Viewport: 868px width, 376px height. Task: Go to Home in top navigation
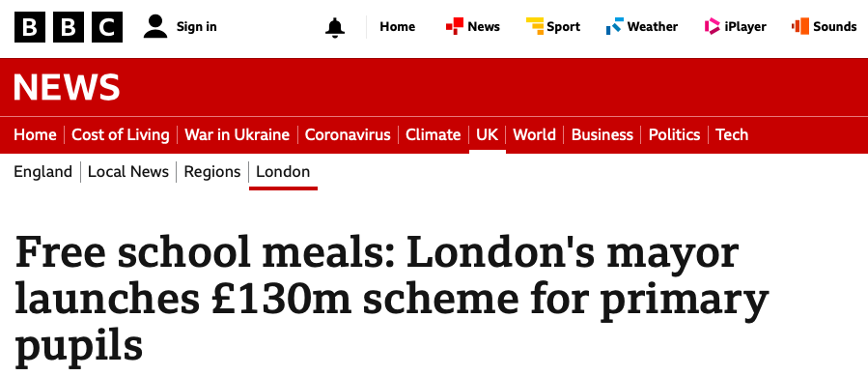[x=398, y=27]
